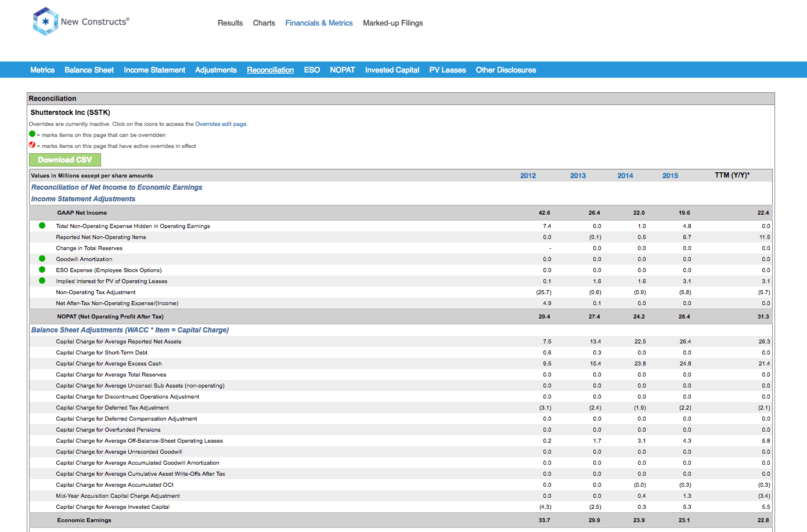Click Capital Charge for Average Reported Net Assets
Image resolution: width=807 pixels, height=532 pixels.
pyautogui.click(x=118, y=342)
